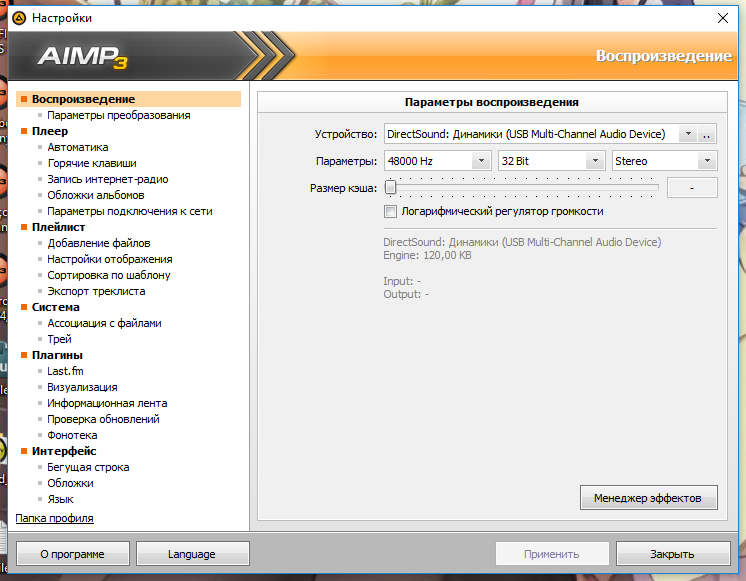Select Горячие клавиши in the settings tree
The image size is (746, 581).
[92, 163]
